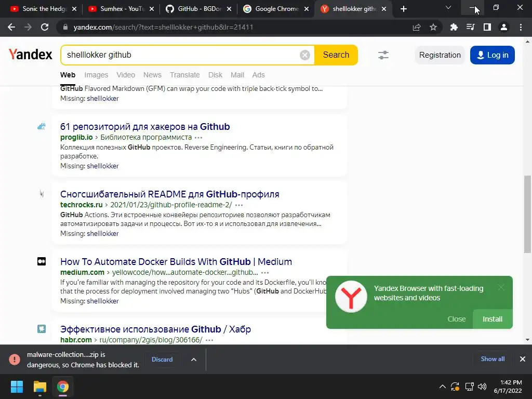
Task: Open the Chrome extensions puzzle icon
Action: [454, 27]
